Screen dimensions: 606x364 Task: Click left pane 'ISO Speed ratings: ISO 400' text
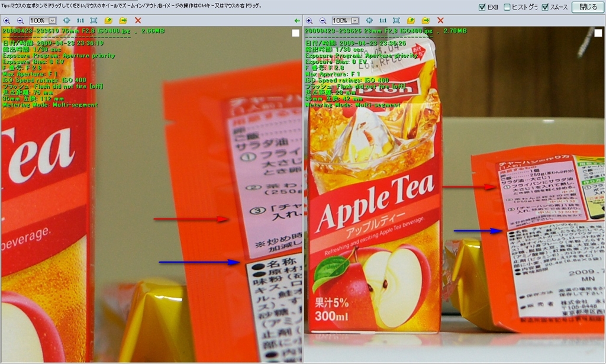[x=44, y=80]
